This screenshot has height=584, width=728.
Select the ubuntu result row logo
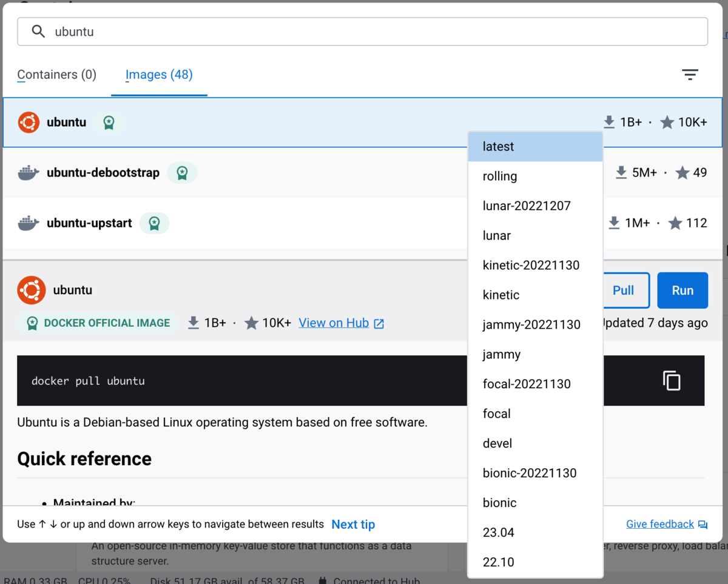pyautogui.click(x=29, y=123)
